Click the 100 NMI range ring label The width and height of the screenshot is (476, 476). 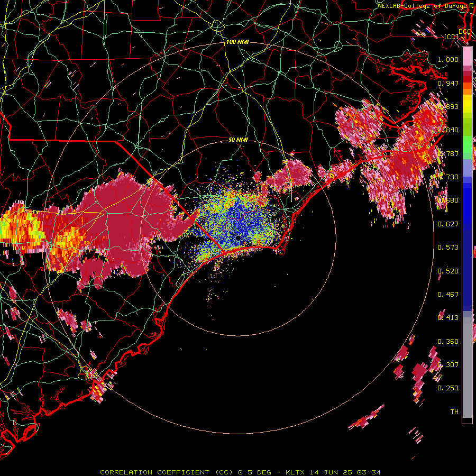point(237,42)
